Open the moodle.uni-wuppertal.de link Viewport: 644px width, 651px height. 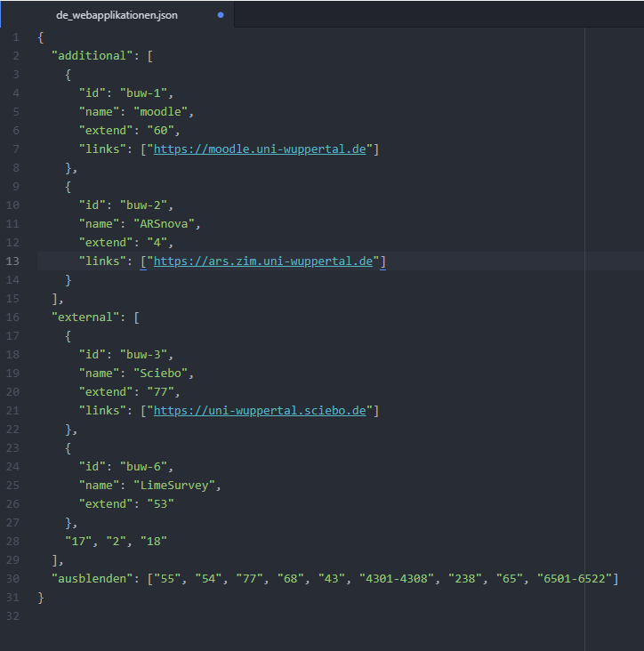pyautogui.click(x=260, y=149)
